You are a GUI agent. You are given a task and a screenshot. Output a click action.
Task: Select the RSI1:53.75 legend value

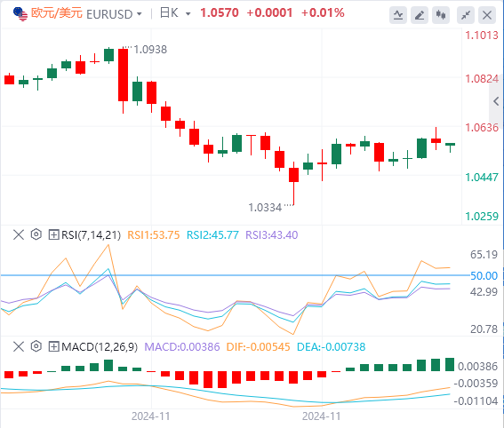[154, 235]
